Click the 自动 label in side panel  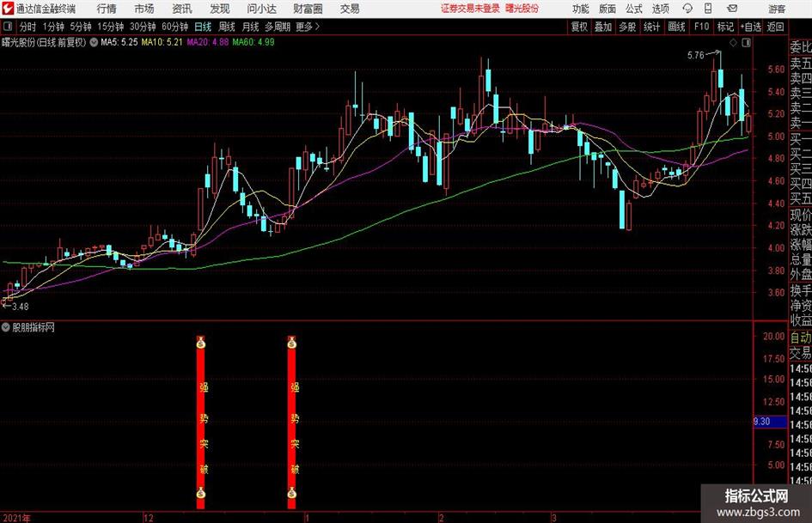[801, 338]
